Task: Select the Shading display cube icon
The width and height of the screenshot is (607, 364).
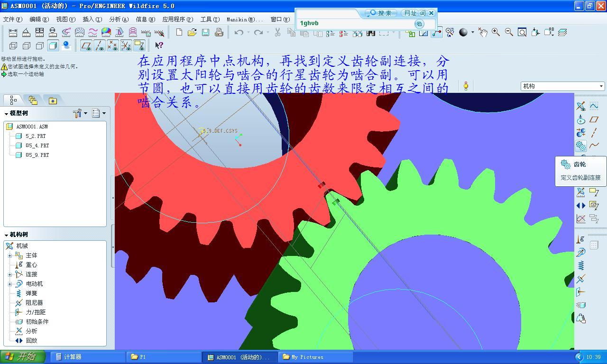Action: [x=53, y=45]
